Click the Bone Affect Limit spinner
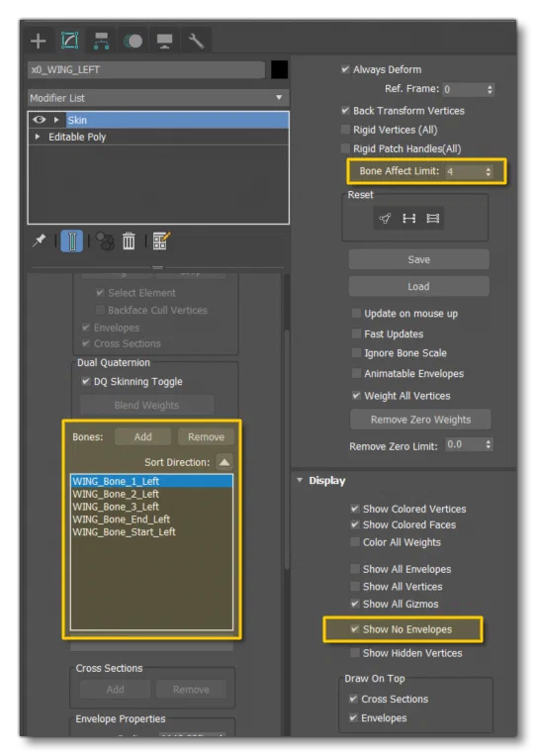Image resolution: width=536 pixels, height=756 pixels. [489, 171]
